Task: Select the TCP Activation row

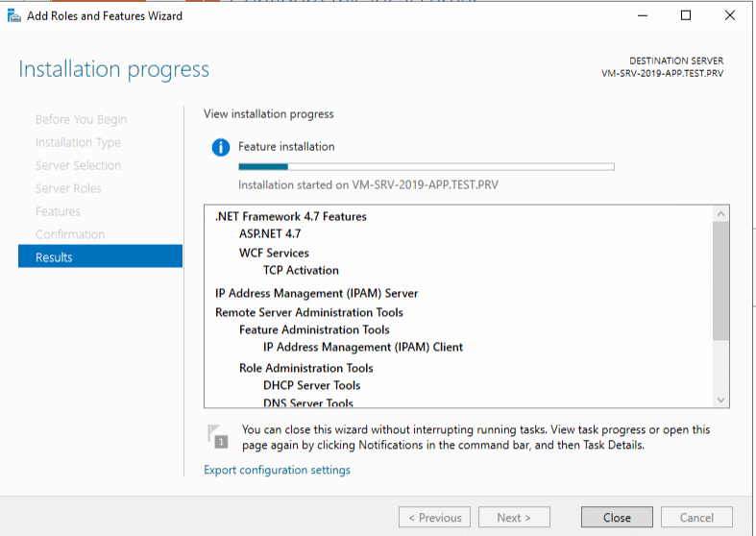Action: (x=301, y=271)
